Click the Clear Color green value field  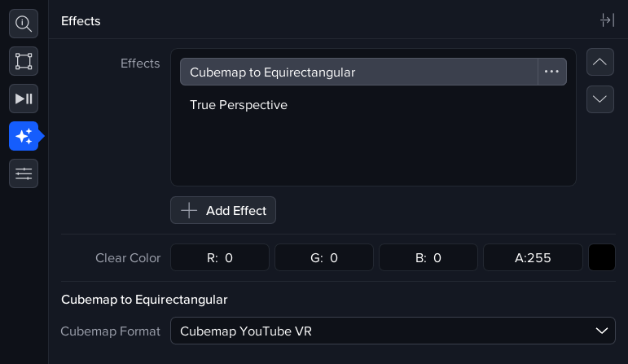click(323, 258)
